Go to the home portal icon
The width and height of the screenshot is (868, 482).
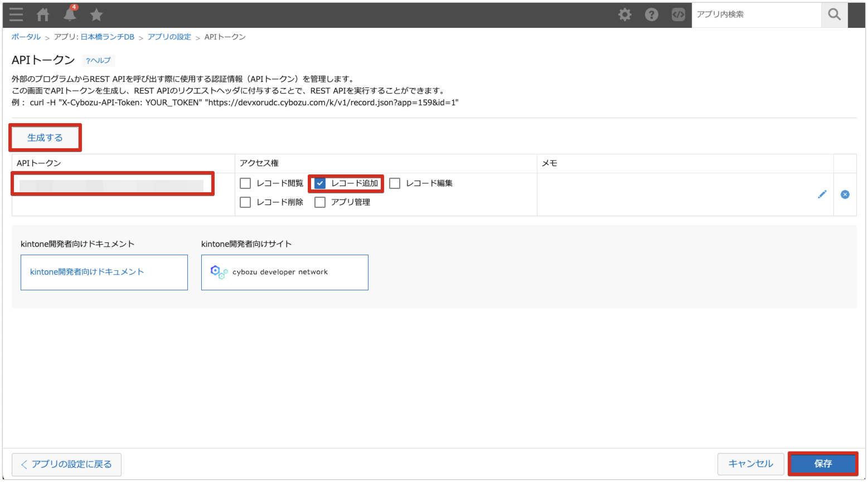click(x=43, y=14)
